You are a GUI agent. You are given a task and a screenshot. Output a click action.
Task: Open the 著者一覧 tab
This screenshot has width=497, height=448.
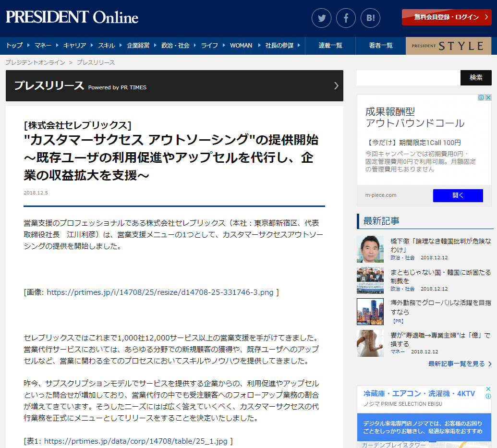point(381,46)
